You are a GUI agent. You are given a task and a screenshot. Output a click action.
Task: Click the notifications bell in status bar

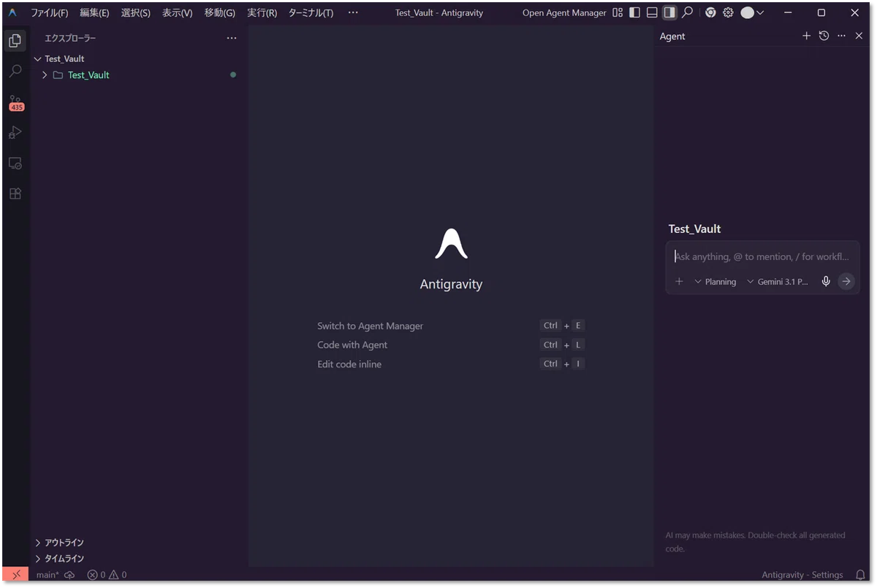(860, 575)
